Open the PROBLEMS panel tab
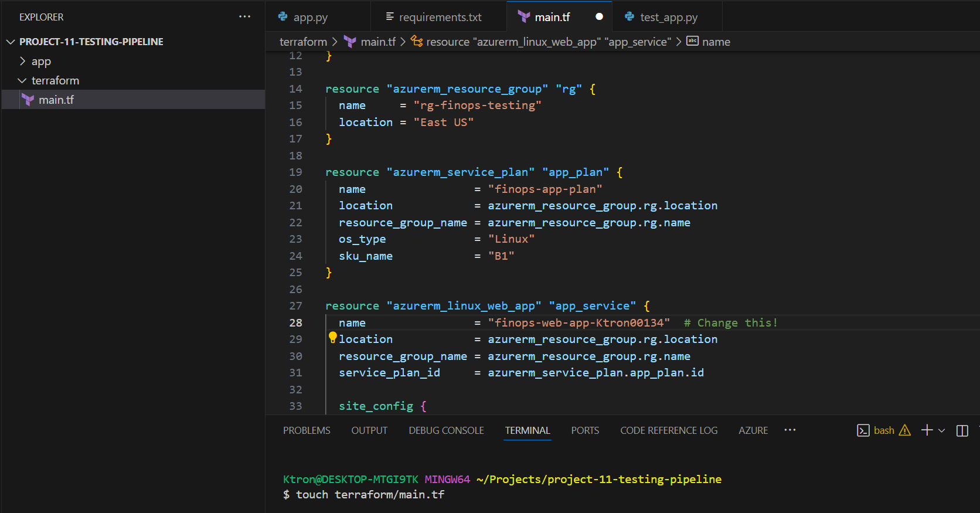 point(307,430)
